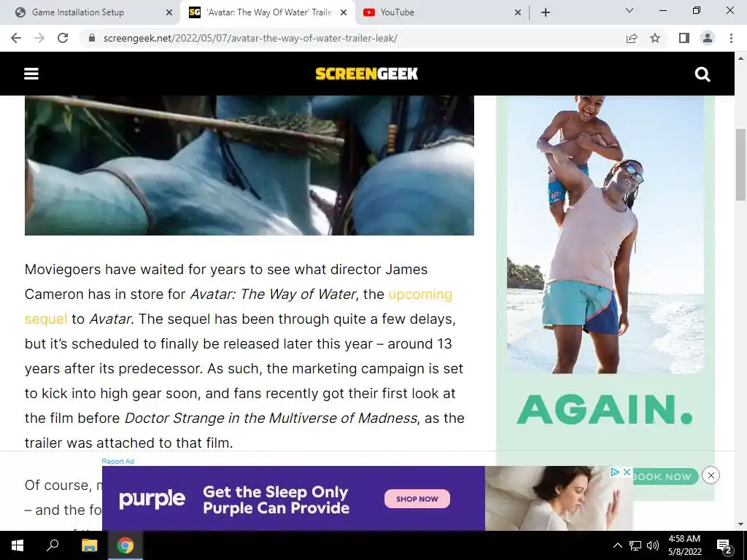The width and height of the screenshot is (747, 560).
Task: Open Chrome's three-dot menu
Action: click(x=731, y=38)
